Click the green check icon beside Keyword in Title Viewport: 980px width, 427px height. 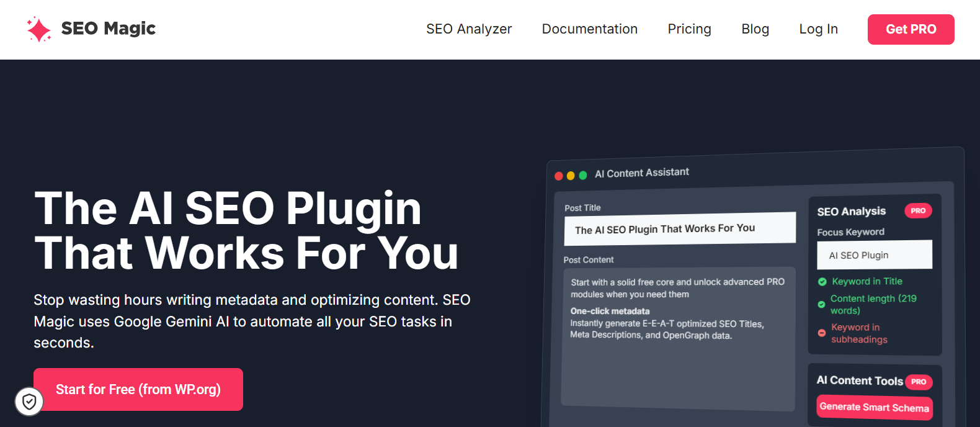[822, 282]
